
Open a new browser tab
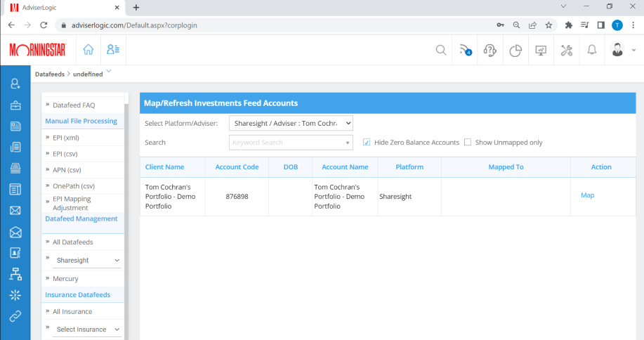136,8
